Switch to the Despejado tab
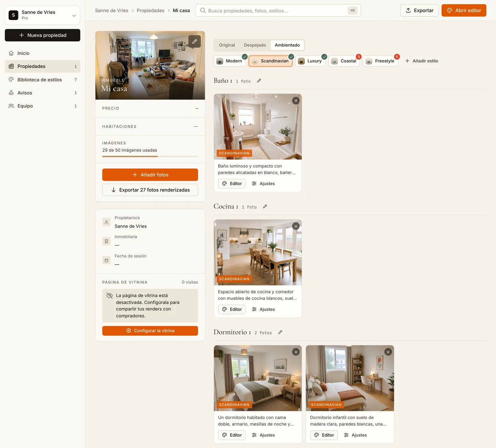496x448 pixels. (x=255, y=45)
